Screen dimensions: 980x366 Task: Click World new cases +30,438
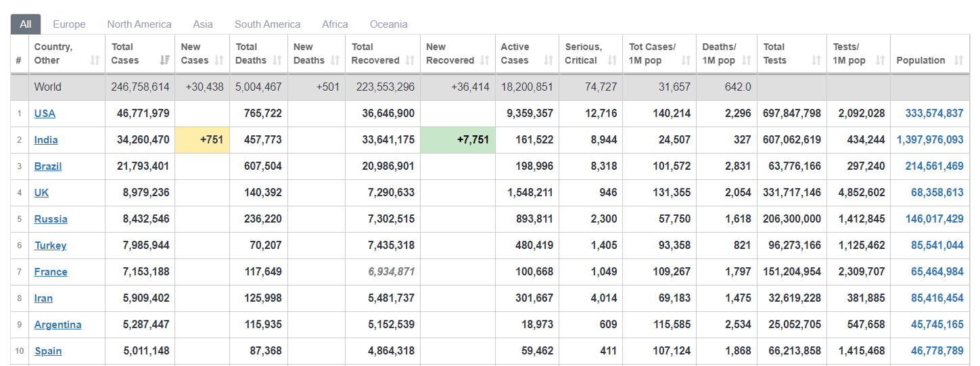point(204,87)
